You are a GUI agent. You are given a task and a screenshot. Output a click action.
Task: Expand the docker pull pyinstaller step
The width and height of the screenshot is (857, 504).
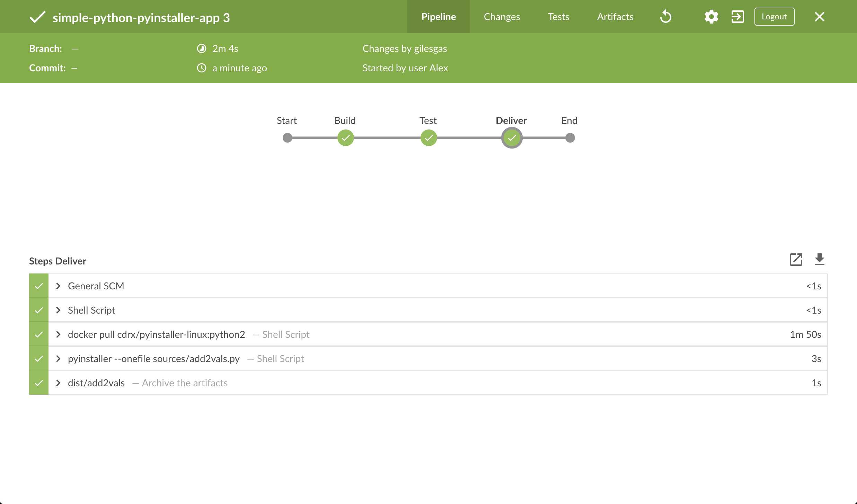click(x=59, y=335)
